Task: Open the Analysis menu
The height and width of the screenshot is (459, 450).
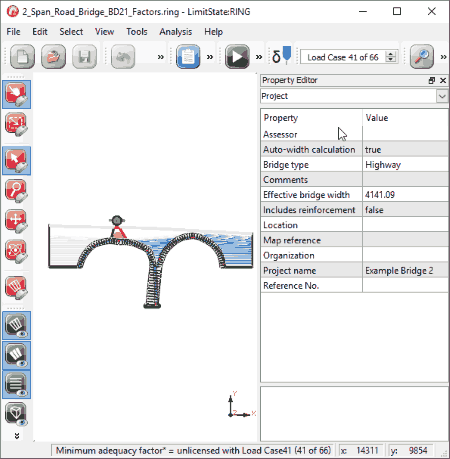Action: [x=176, y=32]
